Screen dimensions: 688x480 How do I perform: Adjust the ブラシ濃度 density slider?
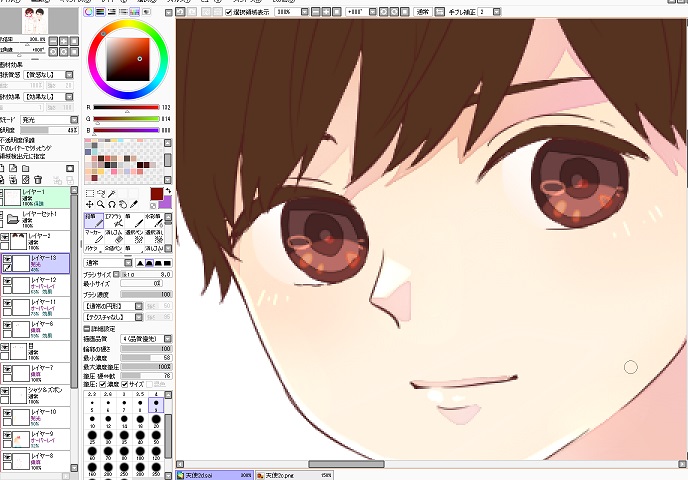[146, 294]
